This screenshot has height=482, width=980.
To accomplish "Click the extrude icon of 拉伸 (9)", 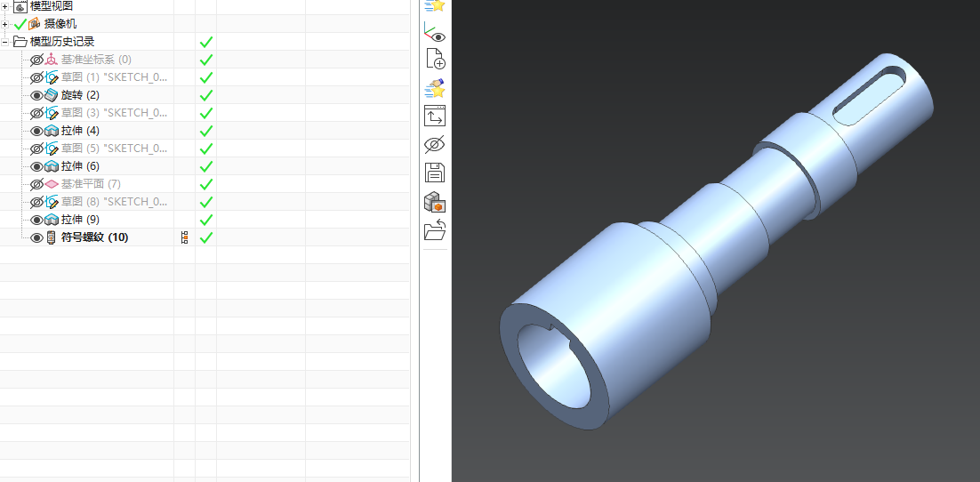I will pyautogui.click(x=52, y=220).
